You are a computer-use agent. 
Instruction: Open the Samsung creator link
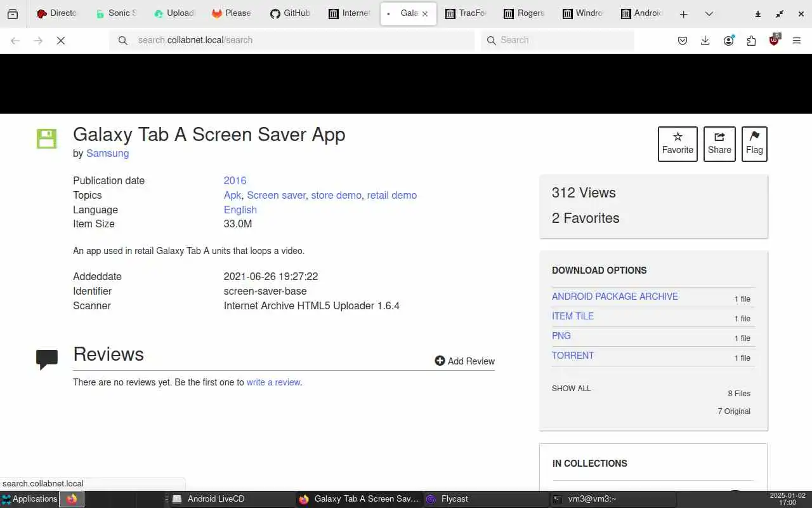click(x=107, y=153)
